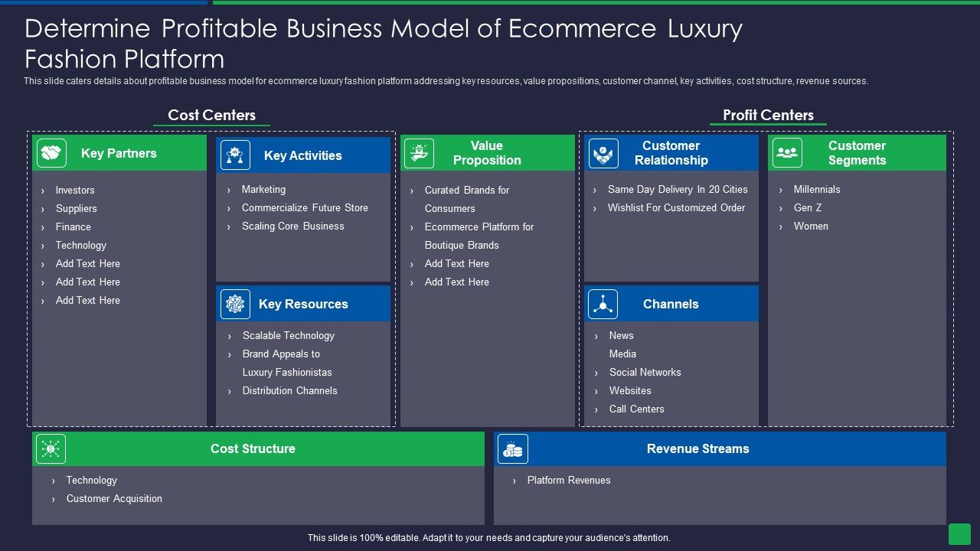This screenshot has height=551, width=980.
Task: Click the Cost Centers heading
Action: tap(212, 115)
